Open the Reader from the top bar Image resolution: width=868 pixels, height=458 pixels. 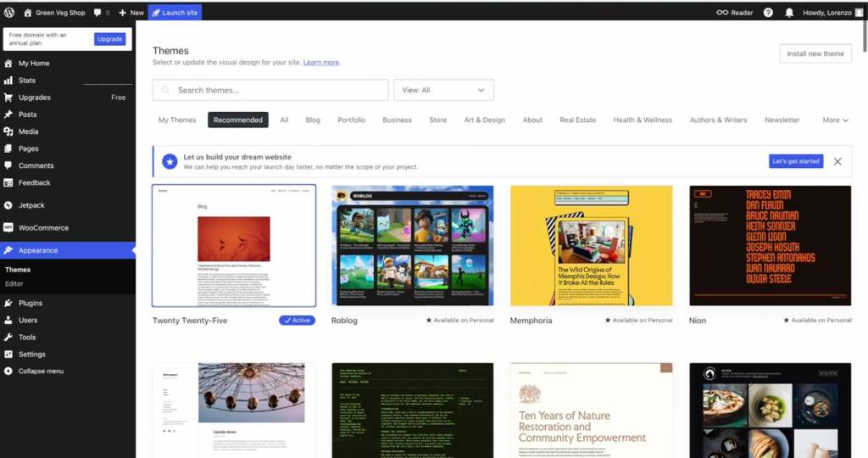point(734,13)
